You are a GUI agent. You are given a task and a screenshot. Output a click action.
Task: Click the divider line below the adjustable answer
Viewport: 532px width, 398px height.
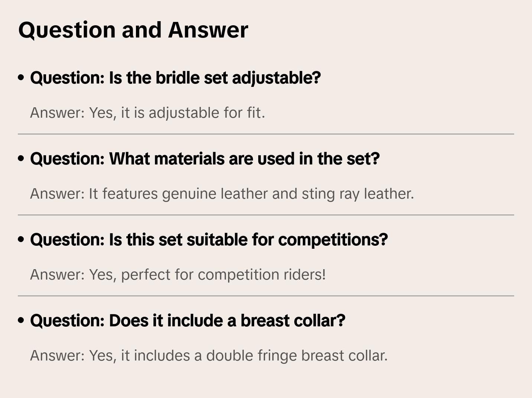pyautogui.click(x=266, y=134)
